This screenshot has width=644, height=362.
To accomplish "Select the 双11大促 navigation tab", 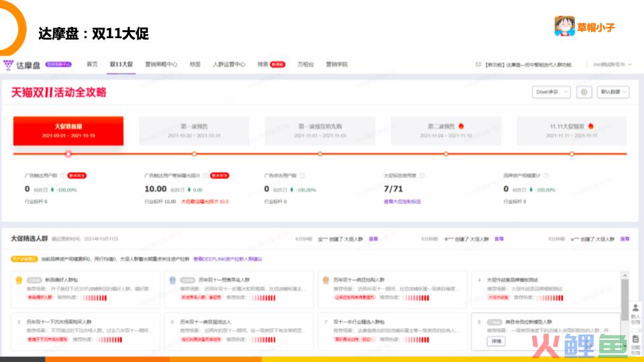I will 121,64.
